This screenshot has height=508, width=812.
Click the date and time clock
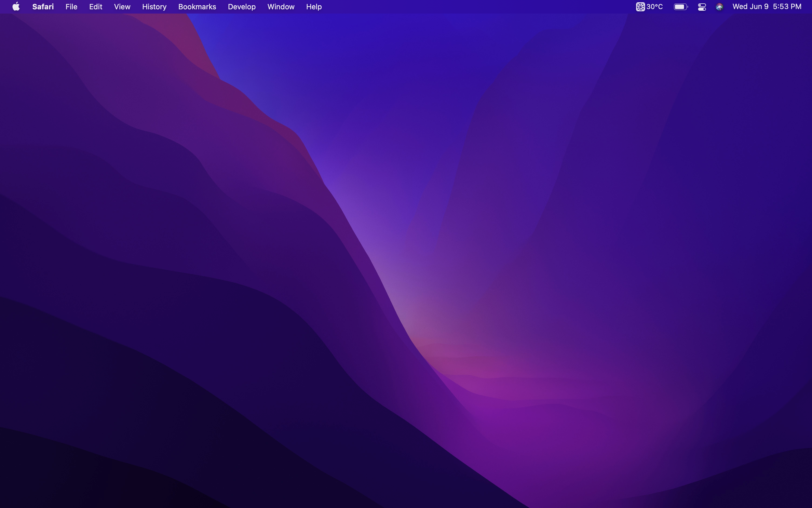(x=767, y=7)
